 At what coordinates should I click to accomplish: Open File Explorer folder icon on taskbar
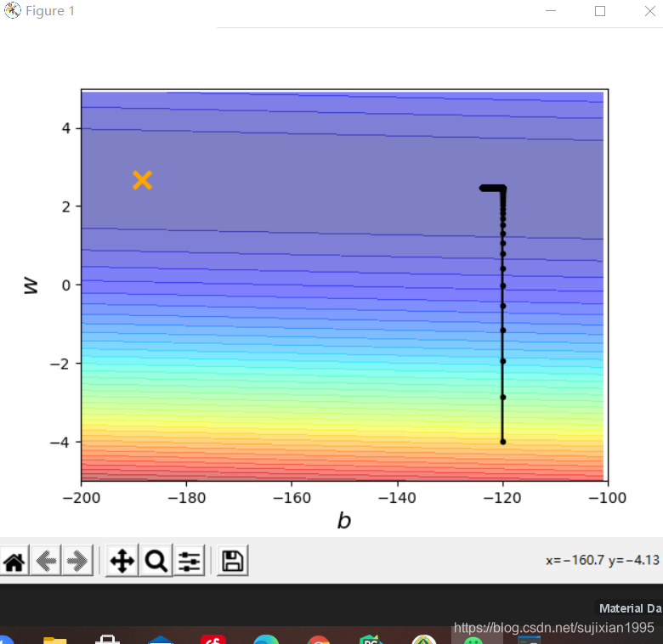coord(55,640)
